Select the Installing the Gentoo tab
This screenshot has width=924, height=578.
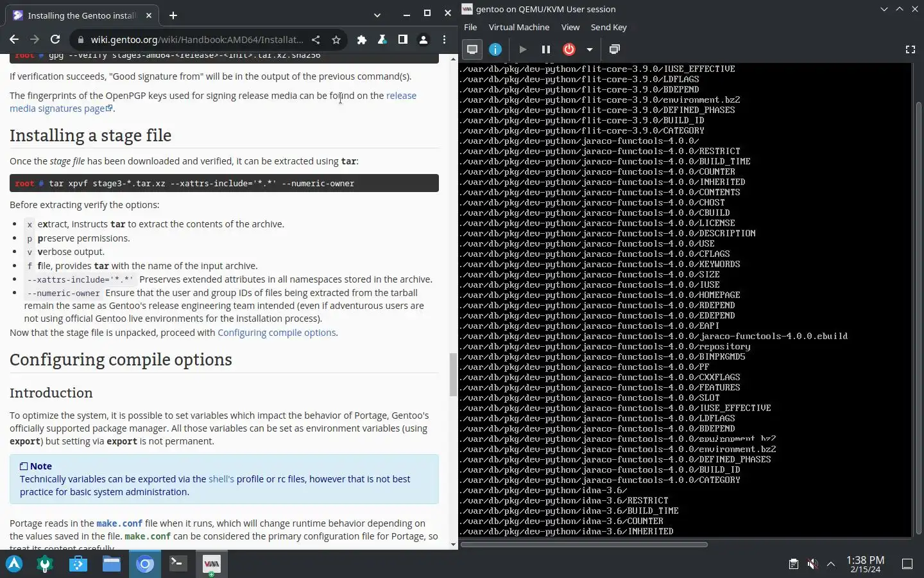tap(83, 15)
